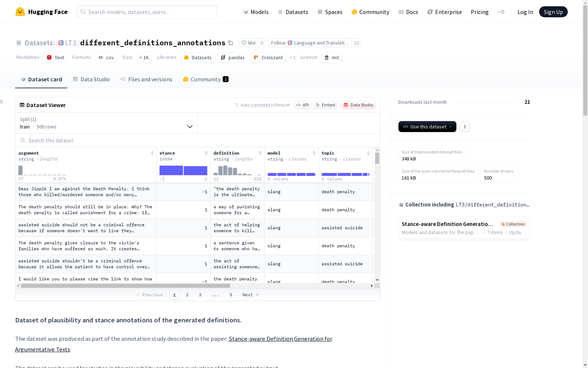Sort the argument column
The width and height of the screenshot is (588, 368).
point(152,153)
